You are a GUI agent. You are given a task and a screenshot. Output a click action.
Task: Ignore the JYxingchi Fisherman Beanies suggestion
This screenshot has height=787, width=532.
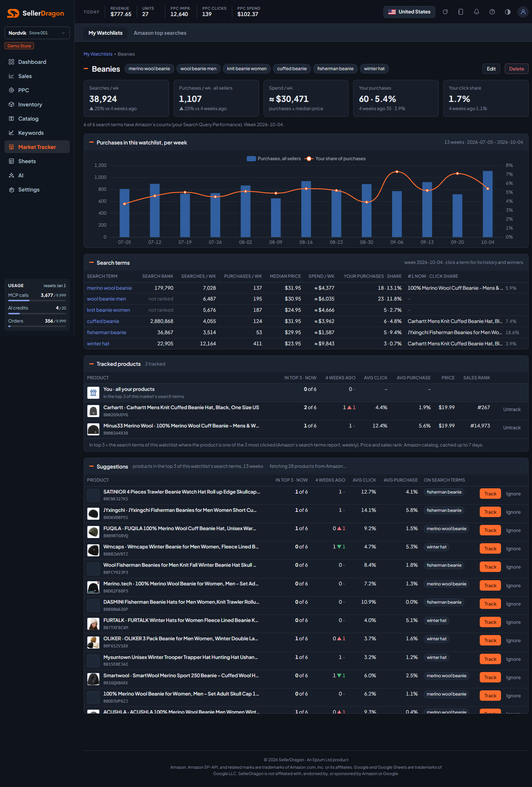513,512
